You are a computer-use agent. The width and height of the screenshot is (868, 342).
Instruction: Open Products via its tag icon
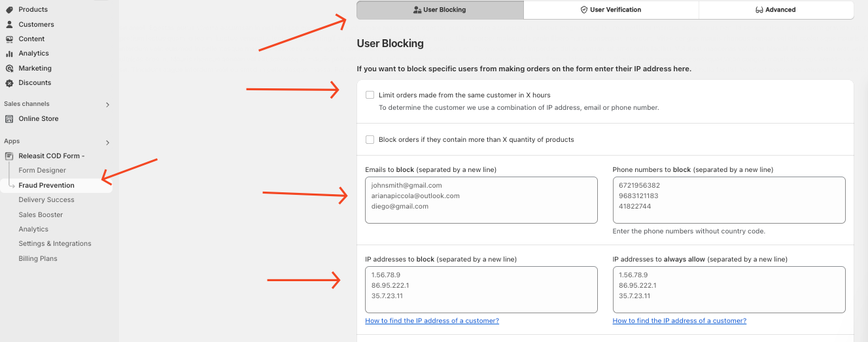click(x=9, y=10)
